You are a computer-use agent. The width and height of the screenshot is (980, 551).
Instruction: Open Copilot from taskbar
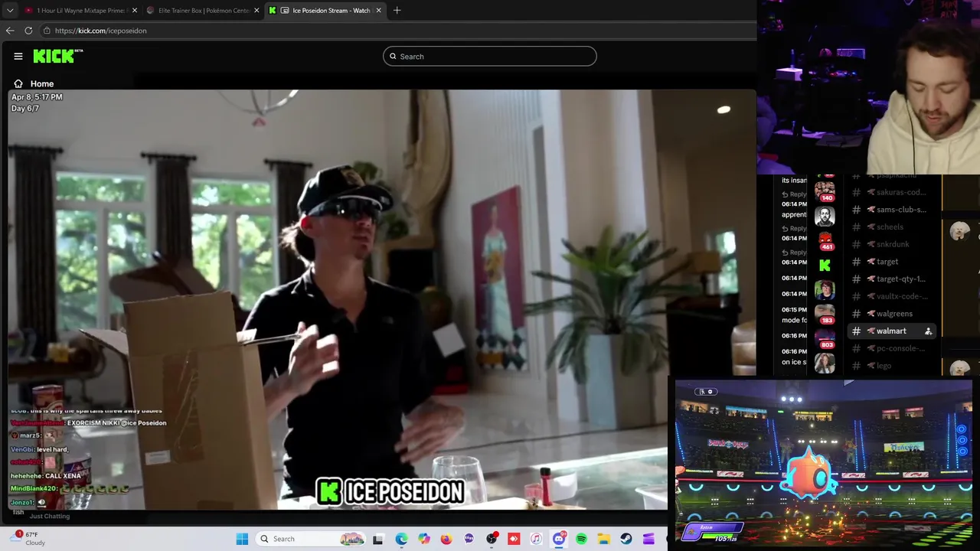(424, 539)
